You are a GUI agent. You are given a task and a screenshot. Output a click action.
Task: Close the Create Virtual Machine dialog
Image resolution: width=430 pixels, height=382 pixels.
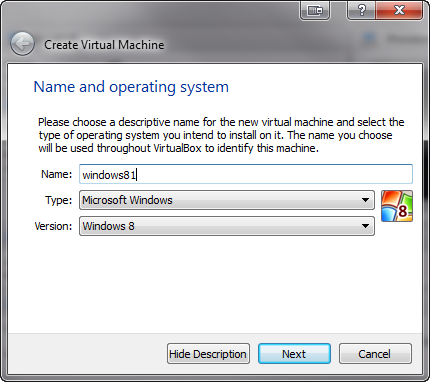pos(399,10)
